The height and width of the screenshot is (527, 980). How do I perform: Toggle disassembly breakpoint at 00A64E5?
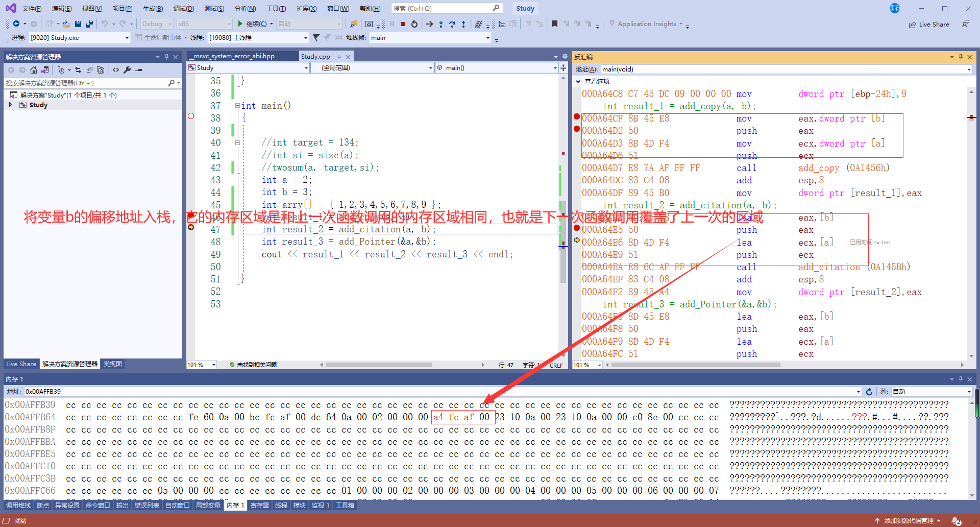coord(577,228)
